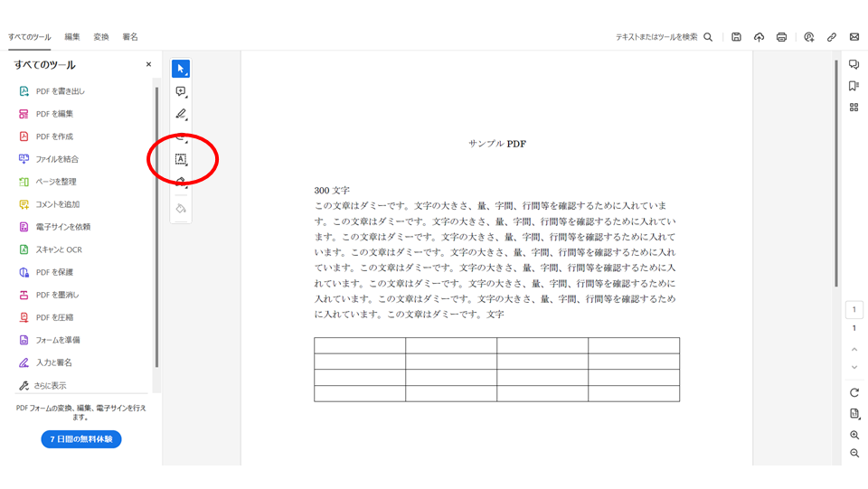Show page thumbnails grid panel
This screenshot has width=868, height=489.
854,108
